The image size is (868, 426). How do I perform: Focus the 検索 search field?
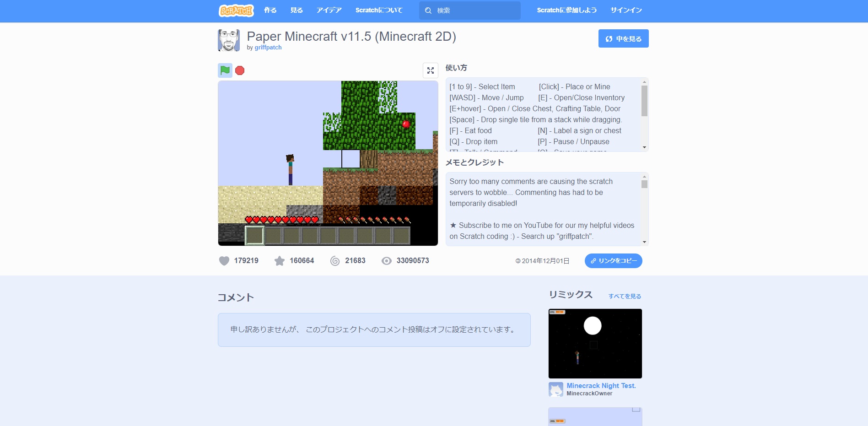click(470, 11)
